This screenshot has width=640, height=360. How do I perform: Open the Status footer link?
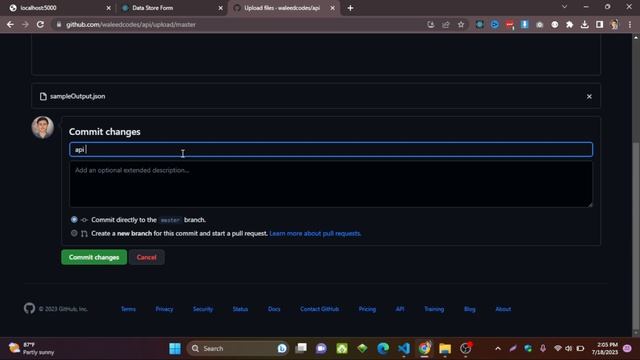[240, 309]
